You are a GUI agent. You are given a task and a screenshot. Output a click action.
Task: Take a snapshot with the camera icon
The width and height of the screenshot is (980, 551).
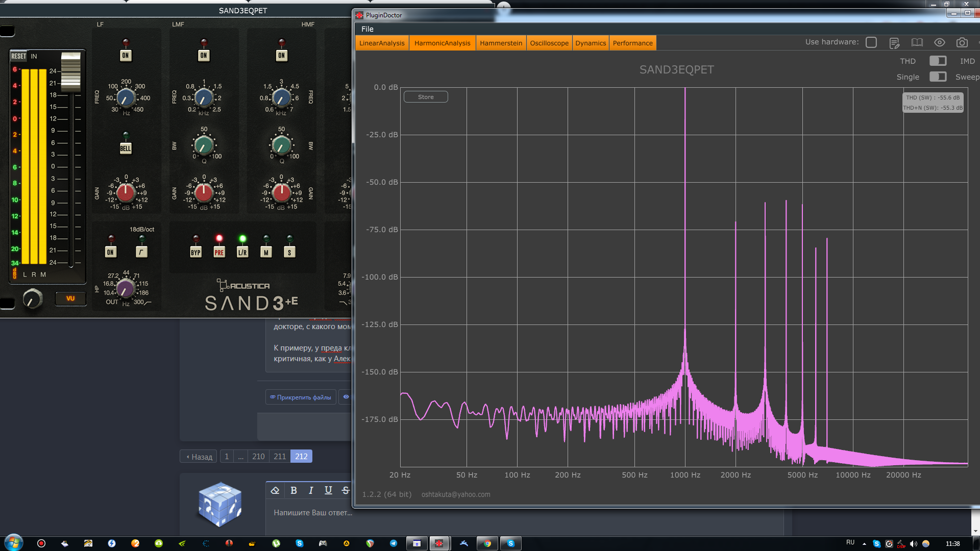[x=962, y=43]
